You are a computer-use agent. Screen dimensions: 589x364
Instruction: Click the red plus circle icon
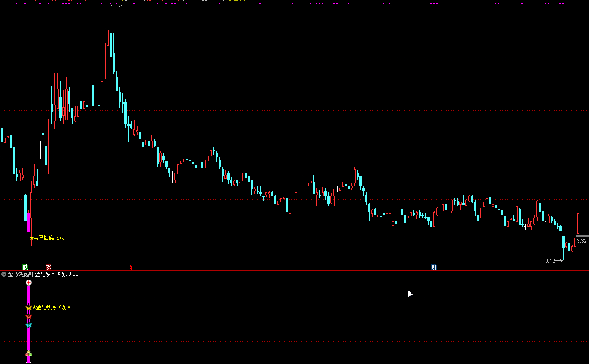29,282
